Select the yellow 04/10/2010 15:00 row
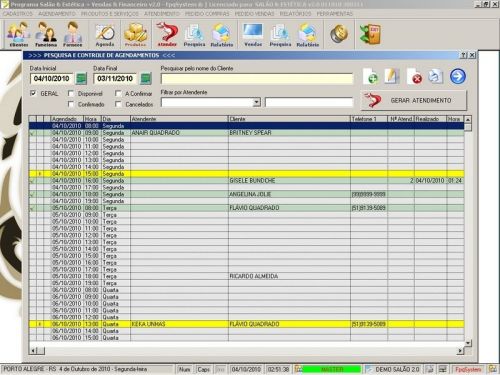Image resolution: width=500 pixels, height=375 pixels. coord(246,174)
